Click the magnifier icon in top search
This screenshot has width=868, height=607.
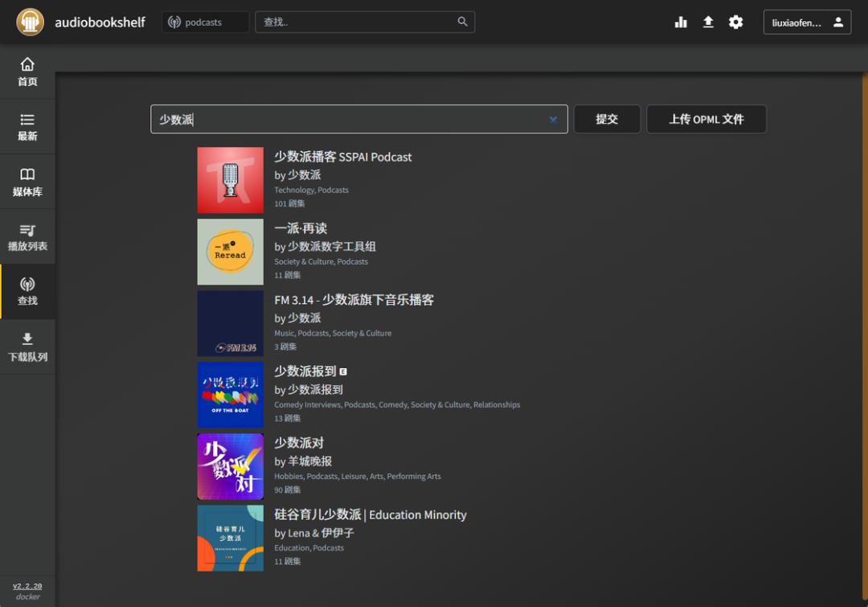click(x=462, y=22)
